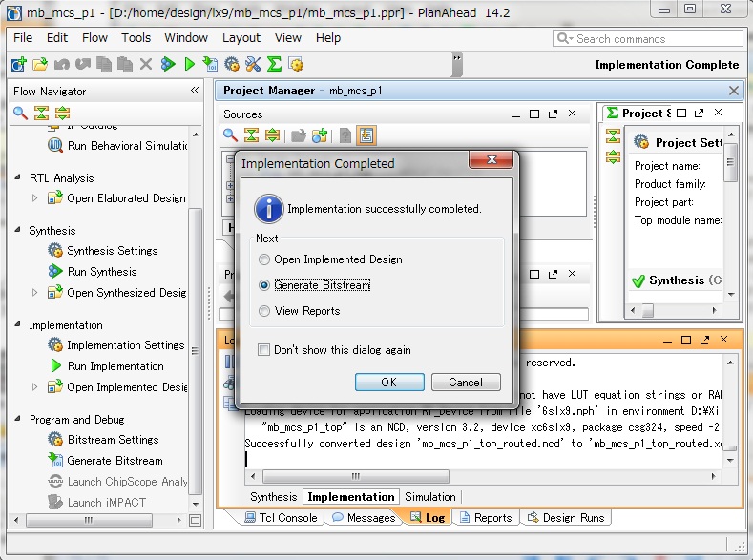
Task: Click the log horizontal scrollbar thumb
Action: coord(356,476)
